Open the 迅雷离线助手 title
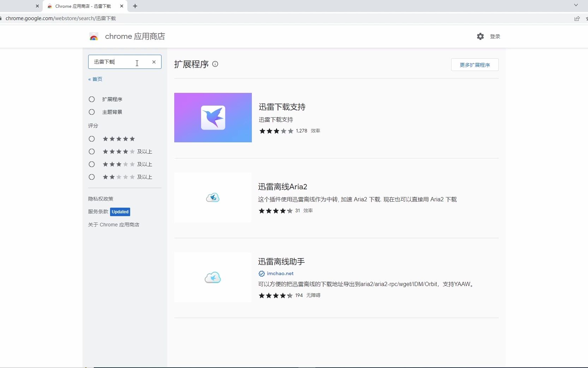 pos(281,262)
